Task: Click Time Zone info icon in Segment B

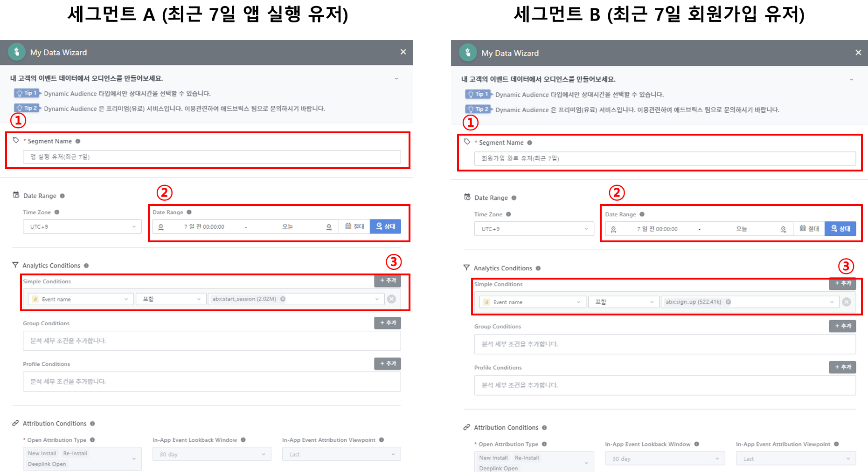Action: click(x=508, y=214)
